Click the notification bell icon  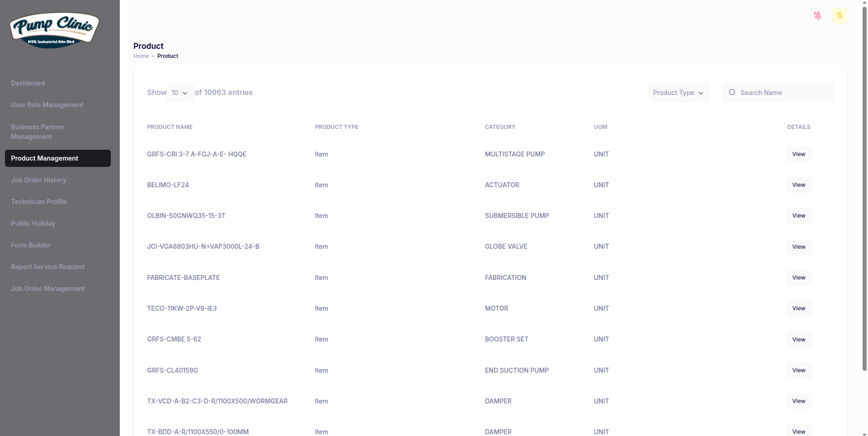click(x=817, y=16)
